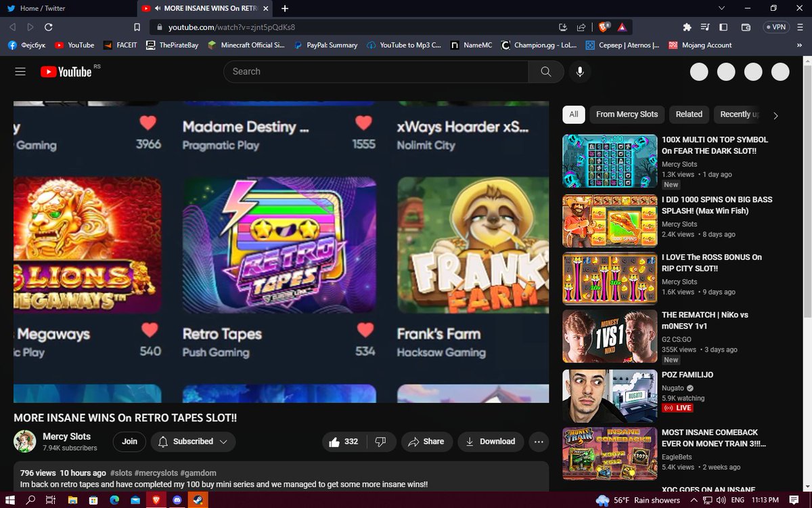Open the POZ FAMILIJO live stream thumbnail
The width and height of the screenshot is (812, 508).
point(610,396)
